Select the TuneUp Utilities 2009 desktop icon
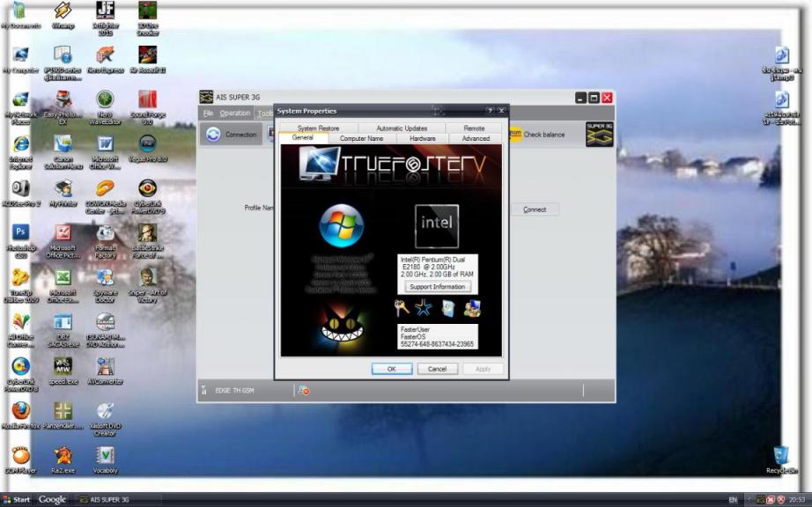 coord(21,286)
